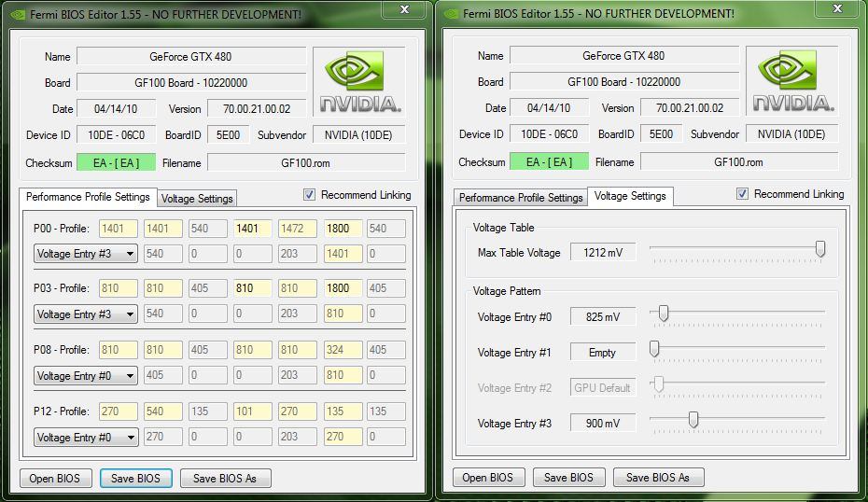Viewport: 868px width, 502px height.
Task: Click the P00 second row 1401 field
Action: click(x=343, y=254)
